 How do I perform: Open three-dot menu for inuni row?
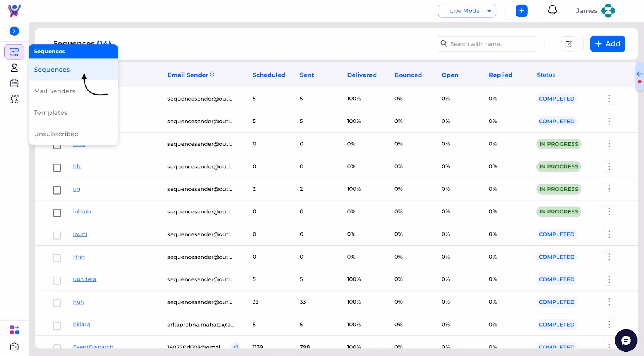click(609, 234)
